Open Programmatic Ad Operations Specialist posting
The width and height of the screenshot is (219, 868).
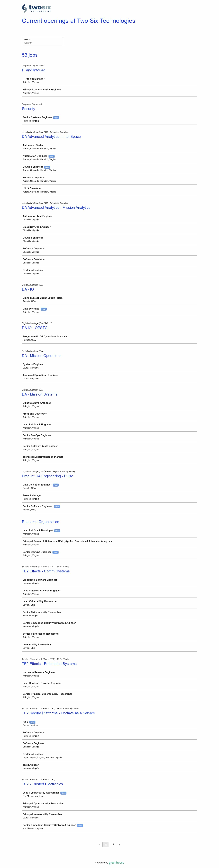109,338
